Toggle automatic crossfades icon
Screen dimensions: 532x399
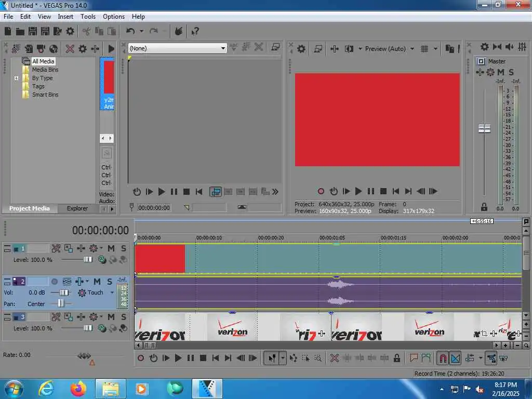(x=455, y=358)
